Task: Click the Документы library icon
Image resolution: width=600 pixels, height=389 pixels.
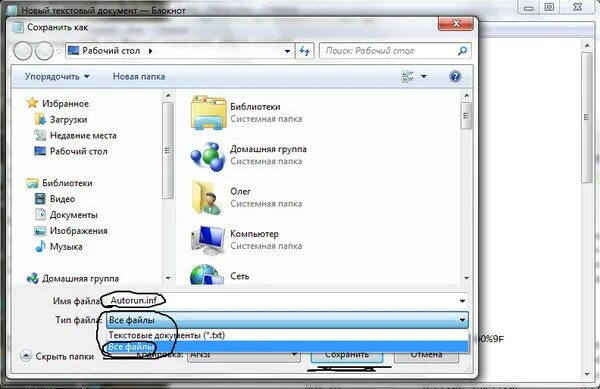Action: tap(40, 215)
